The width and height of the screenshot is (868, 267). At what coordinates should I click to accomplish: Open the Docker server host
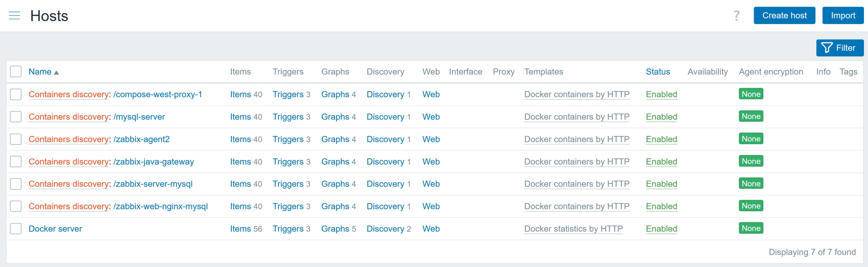(x=55, y=229)
